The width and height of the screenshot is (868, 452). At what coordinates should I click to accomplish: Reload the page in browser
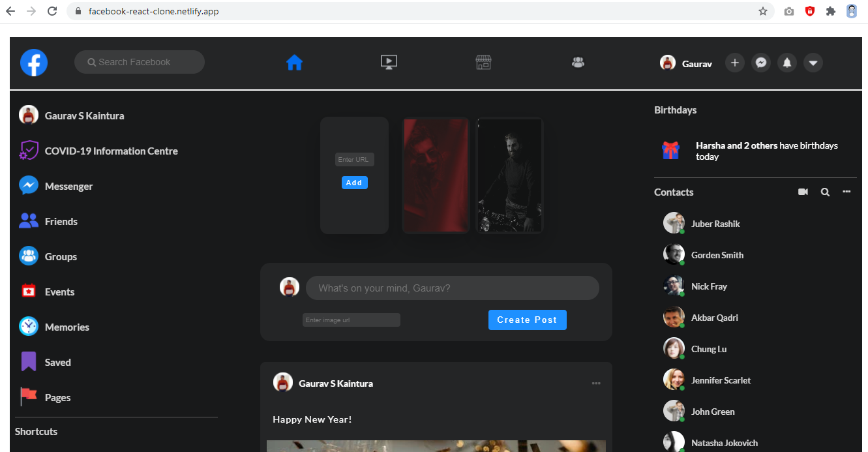click(x=52, y=11)
